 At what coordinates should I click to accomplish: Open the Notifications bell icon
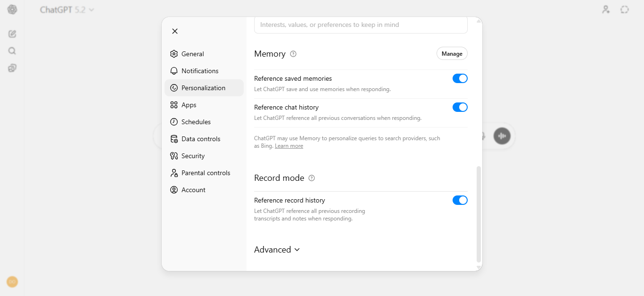(174, 71)
